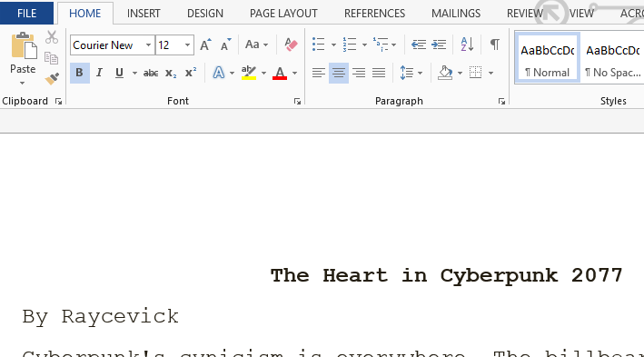Image resolution: width=644 pixels, height=357 pixels.
Task: Apply the Normal style
Action: coord(547,58)
